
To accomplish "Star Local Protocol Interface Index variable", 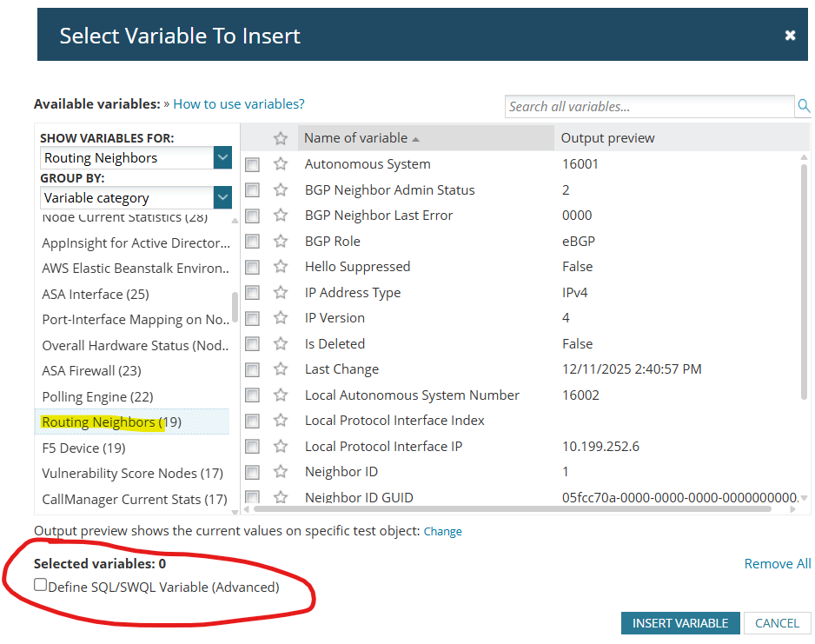I will (x=281, y=420).
